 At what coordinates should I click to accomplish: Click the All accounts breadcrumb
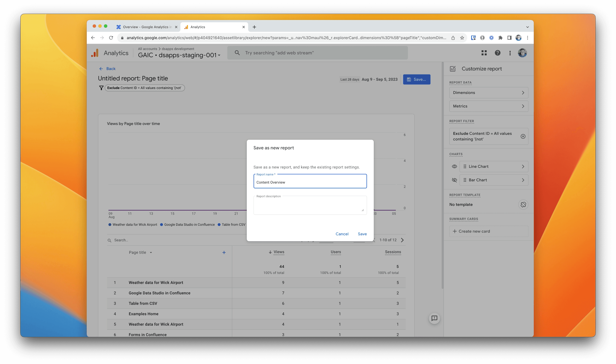point(147,49)
